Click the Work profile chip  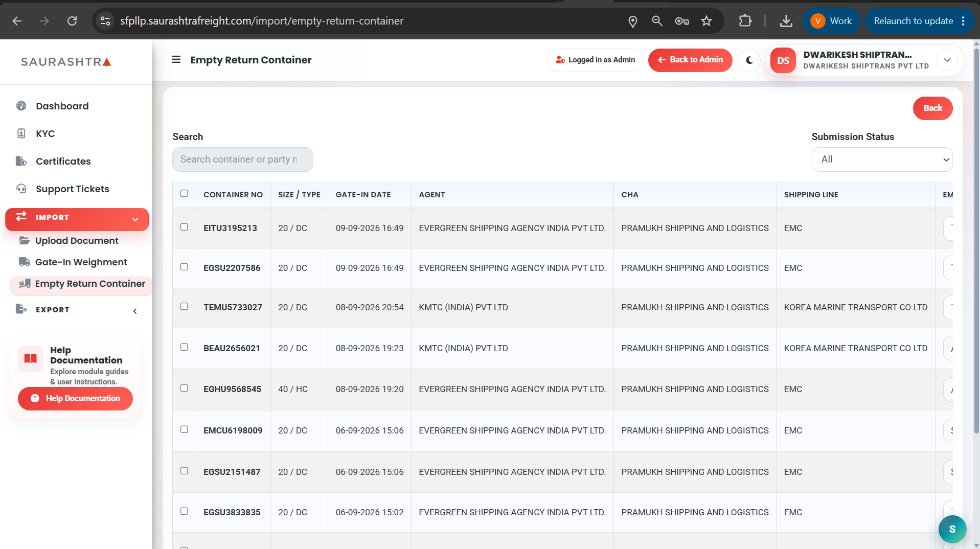tap(831, 21)
